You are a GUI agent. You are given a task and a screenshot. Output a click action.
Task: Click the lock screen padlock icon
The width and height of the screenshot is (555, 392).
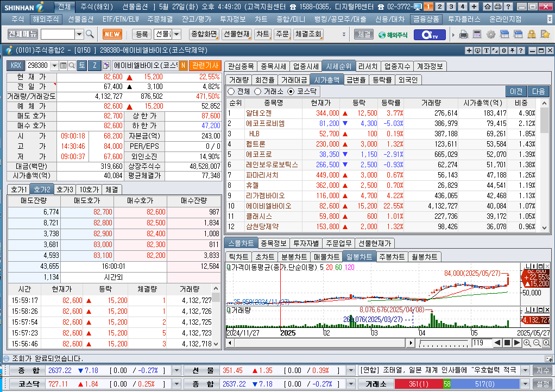coord(531,34)
